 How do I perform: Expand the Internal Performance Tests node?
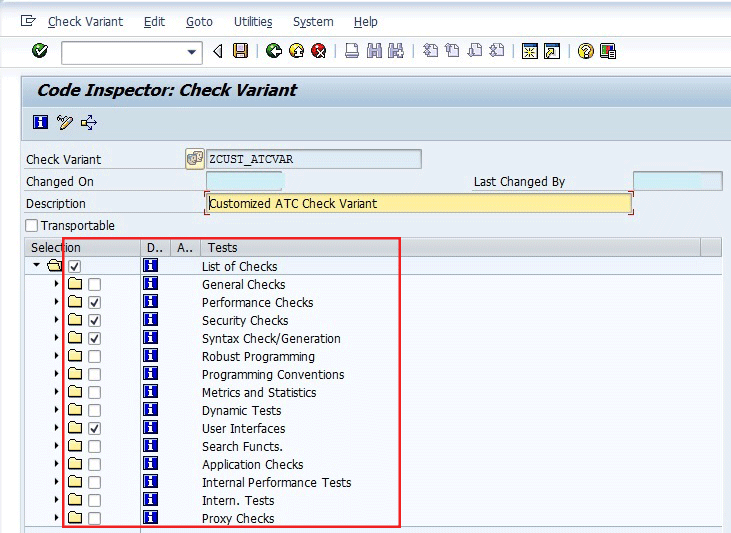point(56,481)
